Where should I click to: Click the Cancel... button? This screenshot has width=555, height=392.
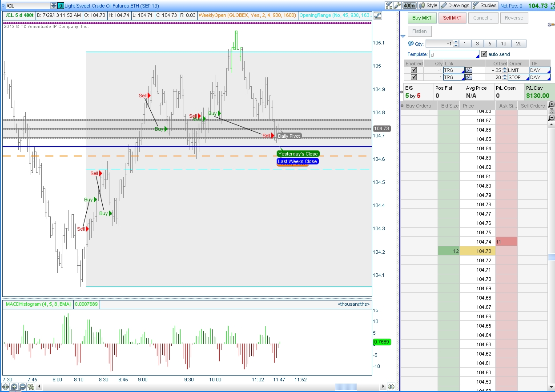(483, 18)
